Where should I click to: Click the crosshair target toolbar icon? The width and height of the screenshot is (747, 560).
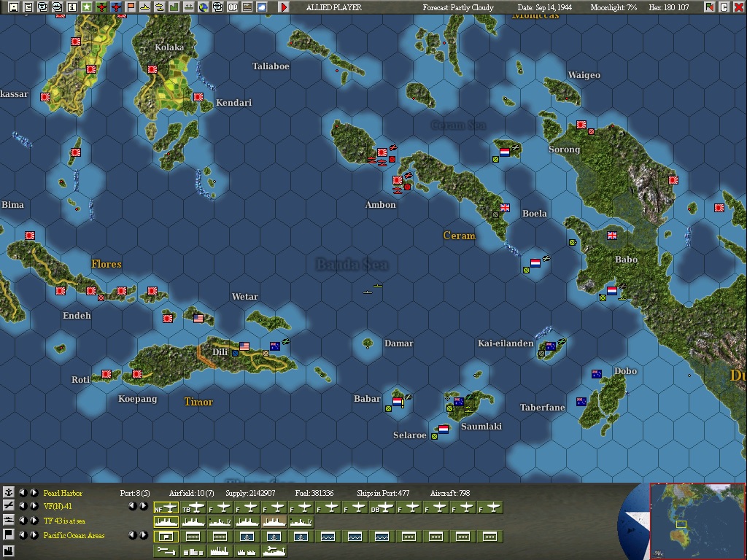(217, 7)
